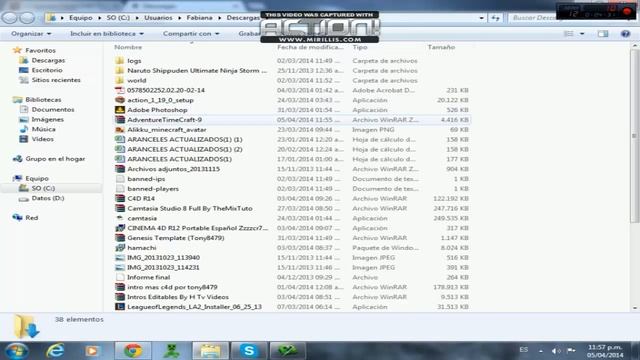640x360 pixels.
Task: Open the Compartir con menu
Action: click(x=191, y=34)
